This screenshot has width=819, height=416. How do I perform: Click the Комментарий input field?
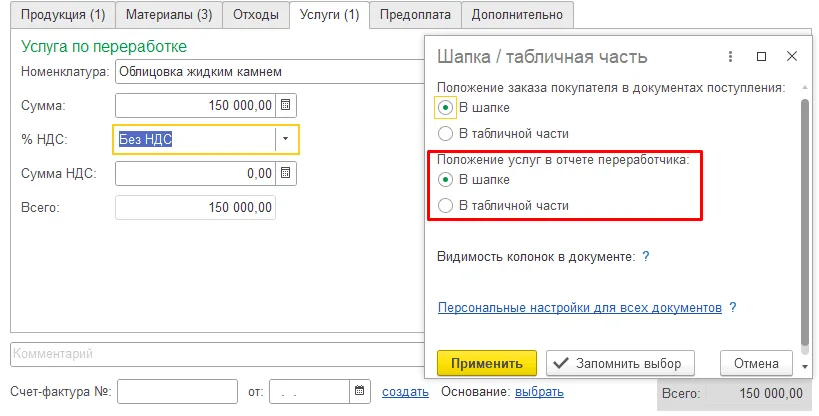(218, 354)
